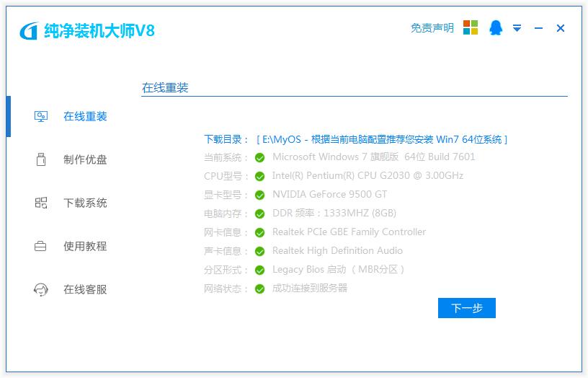Open the 免责声明 disclaimer link
The width and height of the screenshot is (588, 378).
[432, 28]
